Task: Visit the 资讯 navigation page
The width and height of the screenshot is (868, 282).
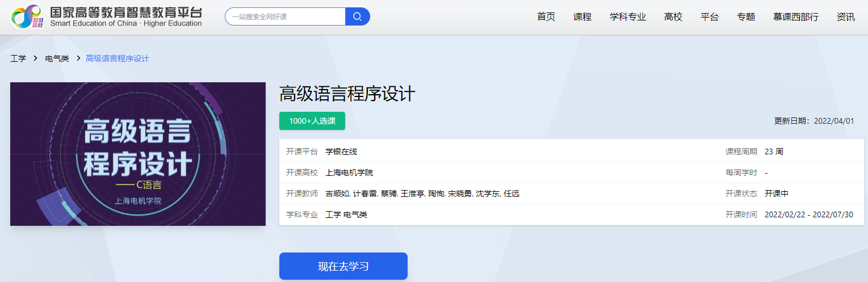Action: (x=846, y=17)
